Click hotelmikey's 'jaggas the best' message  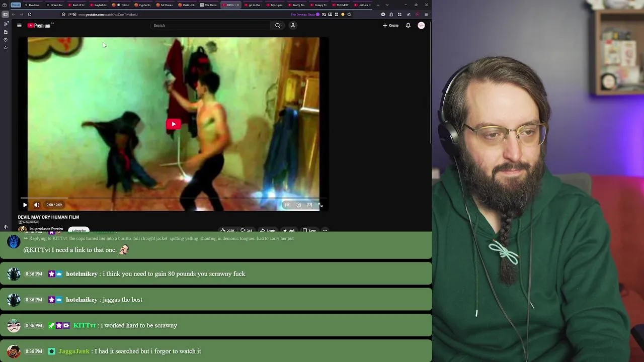[x=123, y=300]
